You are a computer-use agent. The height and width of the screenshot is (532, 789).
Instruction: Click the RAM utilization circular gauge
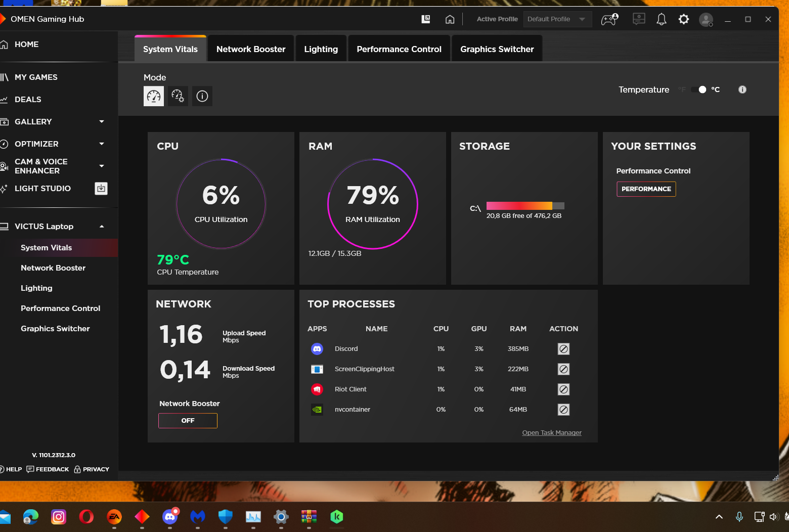coord(373,204)
